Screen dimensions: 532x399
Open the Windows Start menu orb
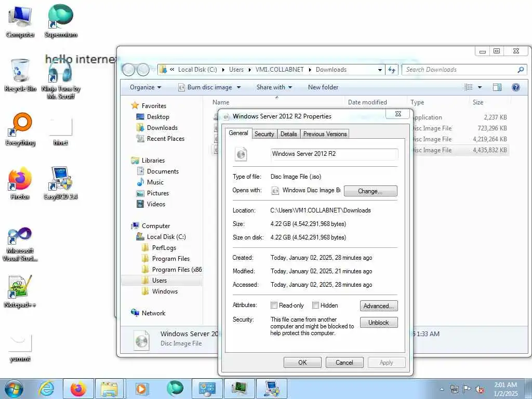click(x=14, y=389)
